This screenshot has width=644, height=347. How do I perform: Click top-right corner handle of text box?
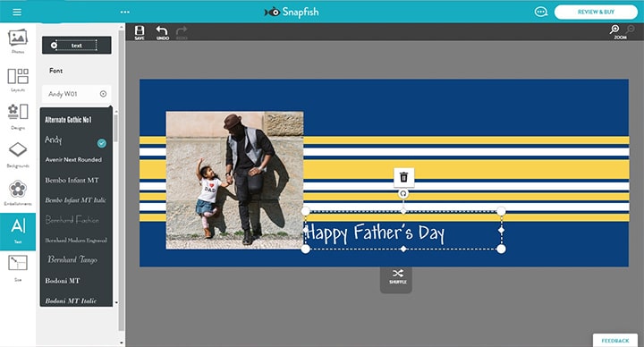[x=501, y=211]
